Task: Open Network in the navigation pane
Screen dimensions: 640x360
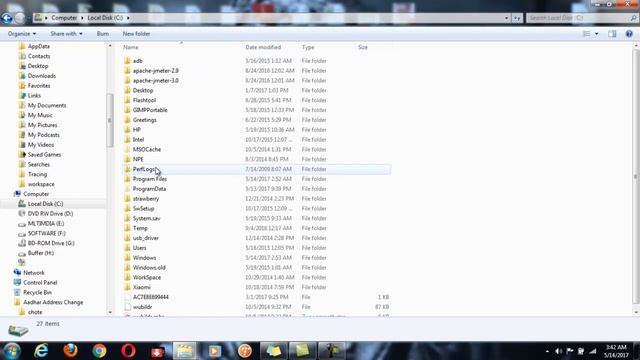Action: [x=33, y=273]
